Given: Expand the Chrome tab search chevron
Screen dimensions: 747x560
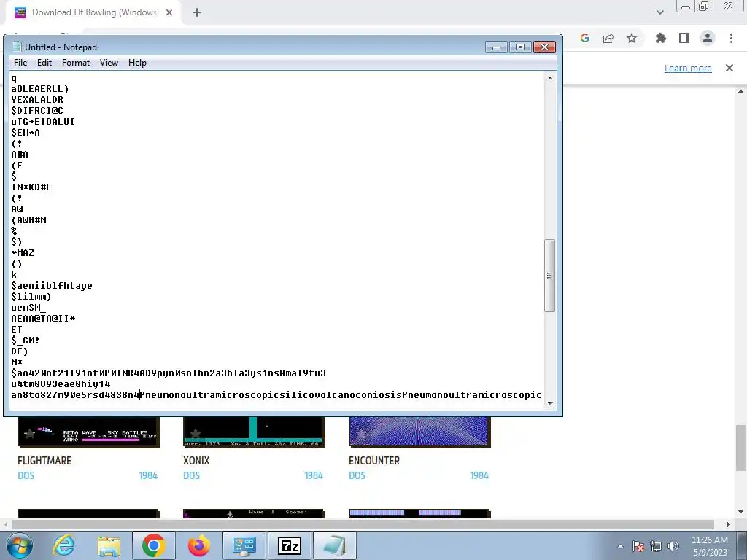Looking at the screenshot, I should pos(659,12).
